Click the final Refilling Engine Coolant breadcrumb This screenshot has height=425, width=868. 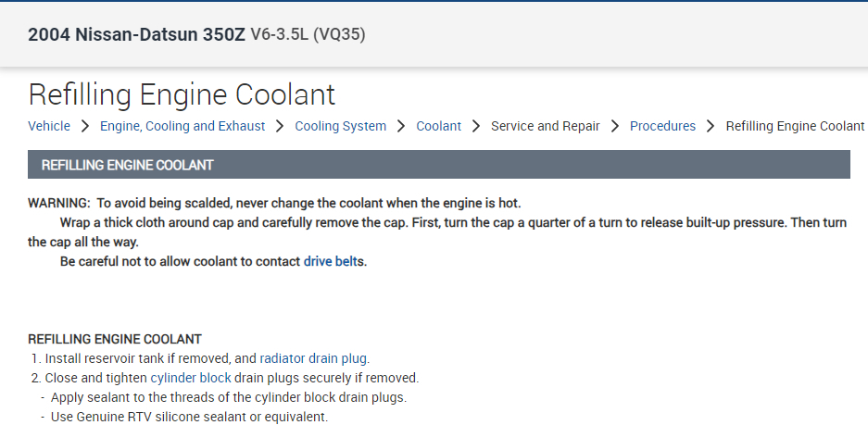[795, 126]
